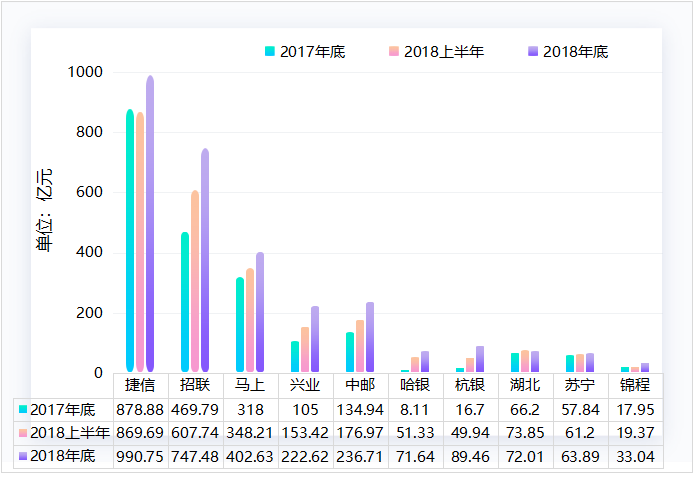Click table cell 878.88
This screenshot has height=484, width=693.
[x=141, y=410]
